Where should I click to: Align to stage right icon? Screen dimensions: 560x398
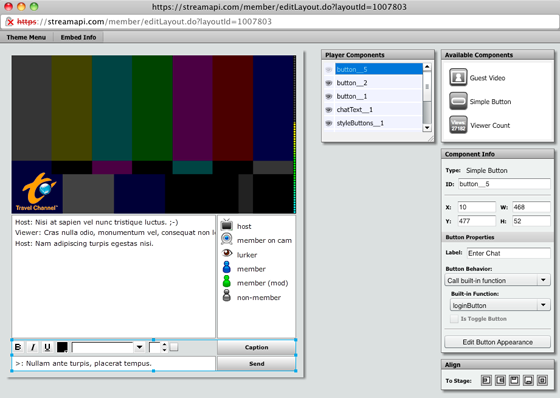click(x=500, y=380)
